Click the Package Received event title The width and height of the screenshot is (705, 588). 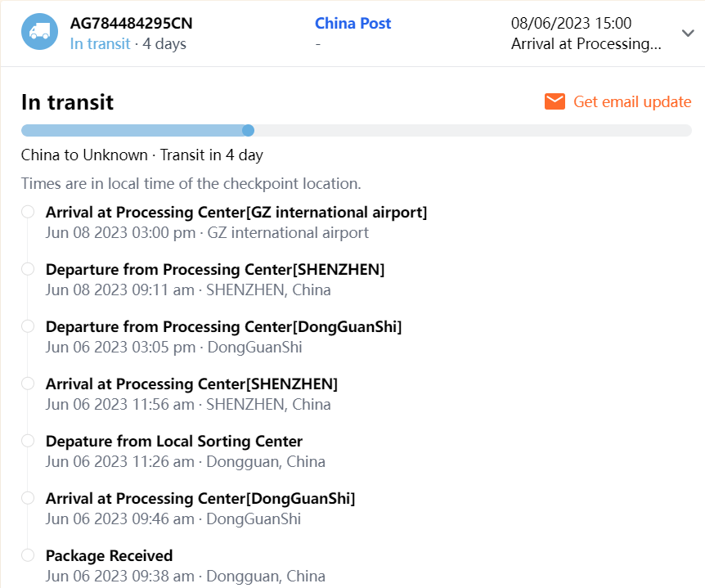[x=109, y=555]
